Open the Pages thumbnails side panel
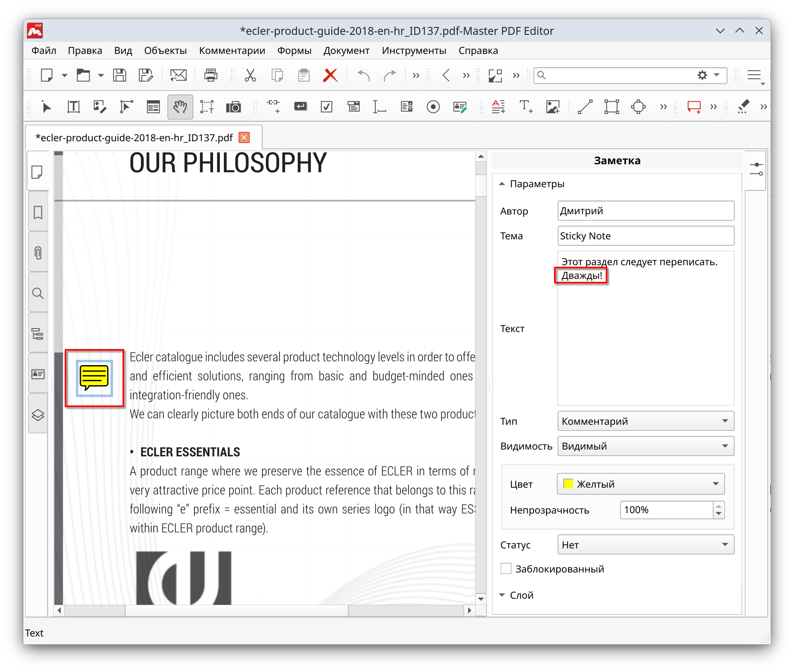The image size is (794, 672). [38, 172]
